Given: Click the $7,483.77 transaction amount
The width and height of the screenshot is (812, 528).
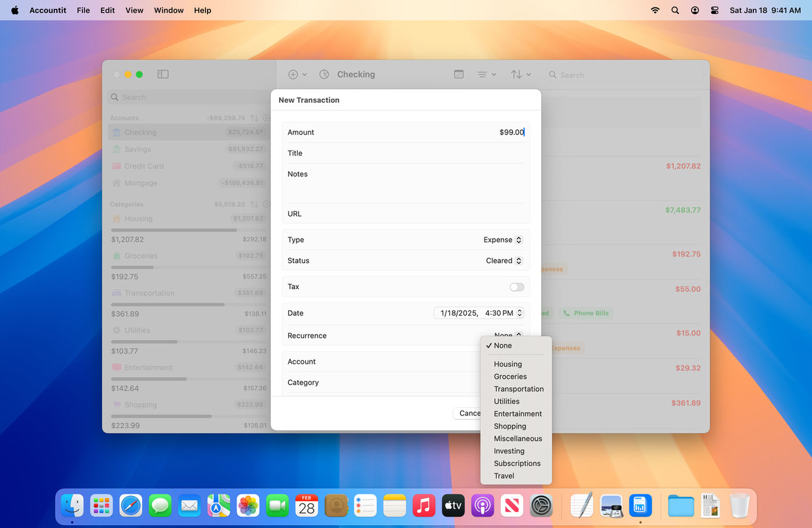Looking at the screenshot, I should [683, 210].
